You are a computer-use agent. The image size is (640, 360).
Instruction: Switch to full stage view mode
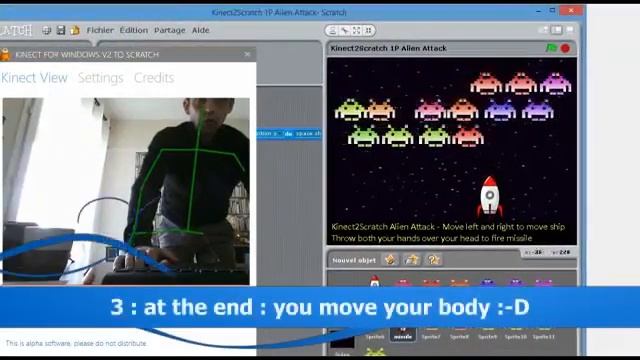556,30
